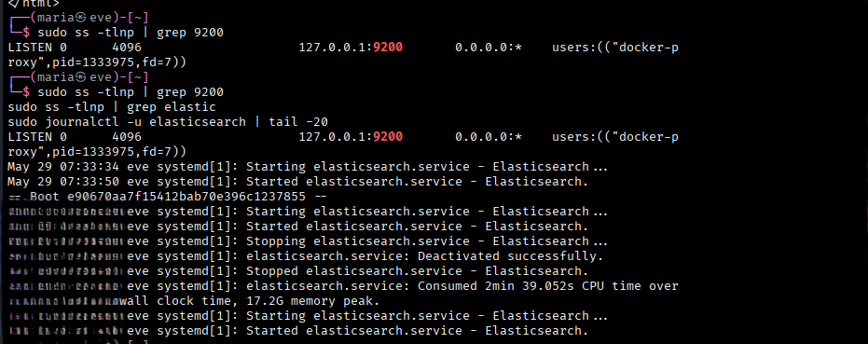
Task: Click 'Starting elasticsearch.service' on the 07:33:34 line
Action: (358, 167)
